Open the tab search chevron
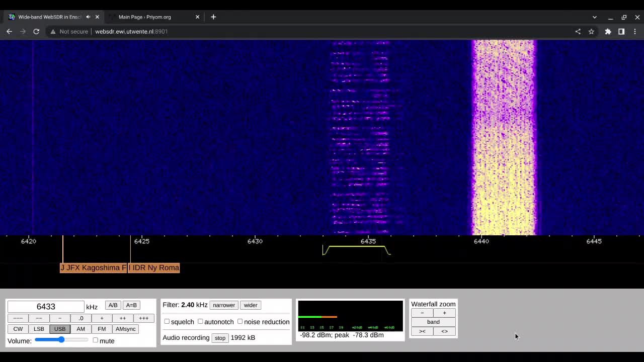Viewport: 644px width, 362px height. coord(594,17)
